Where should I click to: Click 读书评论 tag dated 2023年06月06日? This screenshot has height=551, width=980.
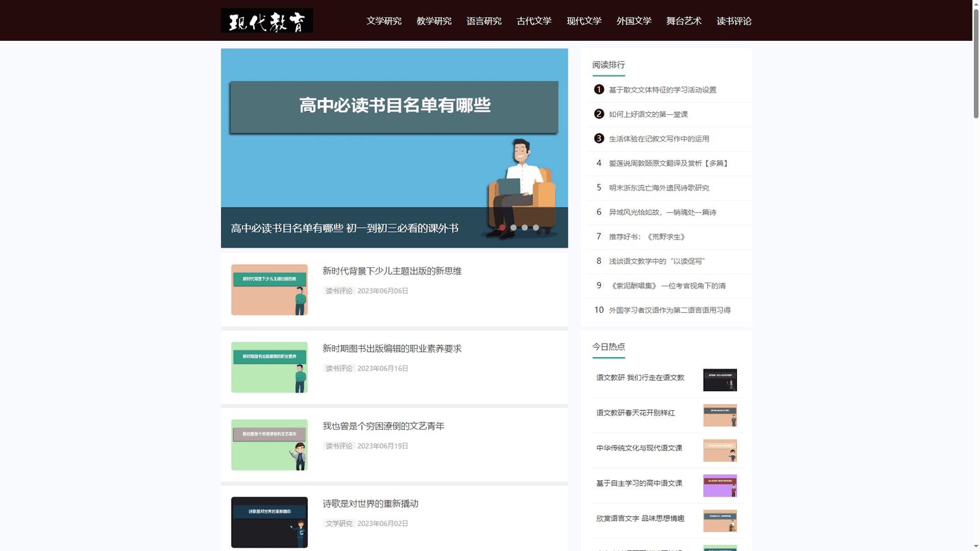click(339, 291)
